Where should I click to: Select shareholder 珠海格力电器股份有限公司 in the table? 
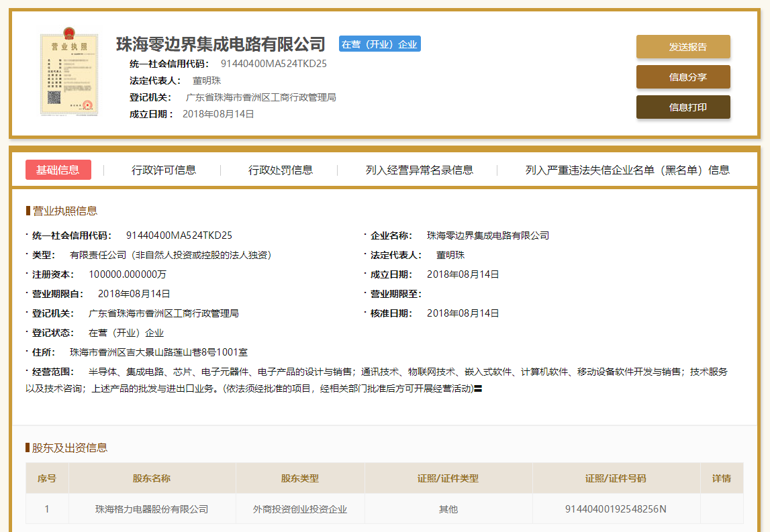pyautogui.click(x=152, y=509)
